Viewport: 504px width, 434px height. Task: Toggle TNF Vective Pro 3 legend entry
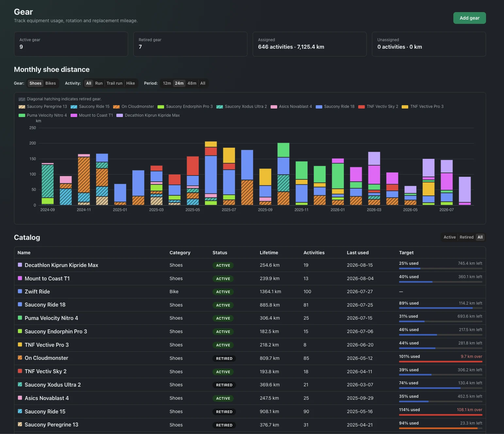(x=423, y=107)
